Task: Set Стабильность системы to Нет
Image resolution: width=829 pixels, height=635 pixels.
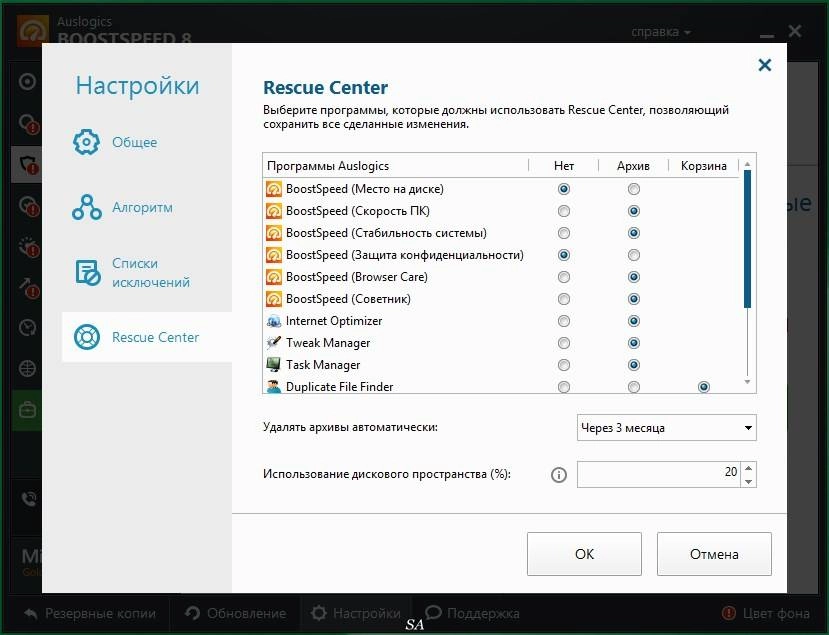Action: tap(564, 233)
